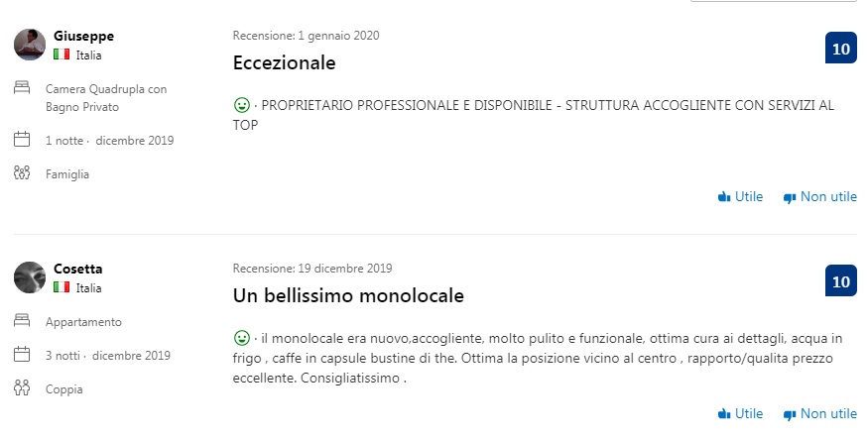Mark Giuseppe's review as Utile
This screenshot has width=868, height=439.
point(740,197)
